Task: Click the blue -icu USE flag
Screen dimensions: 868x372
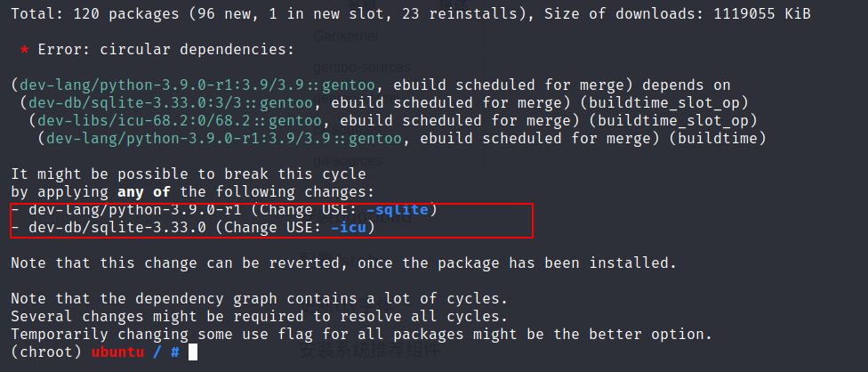Action: pos(349,228)
